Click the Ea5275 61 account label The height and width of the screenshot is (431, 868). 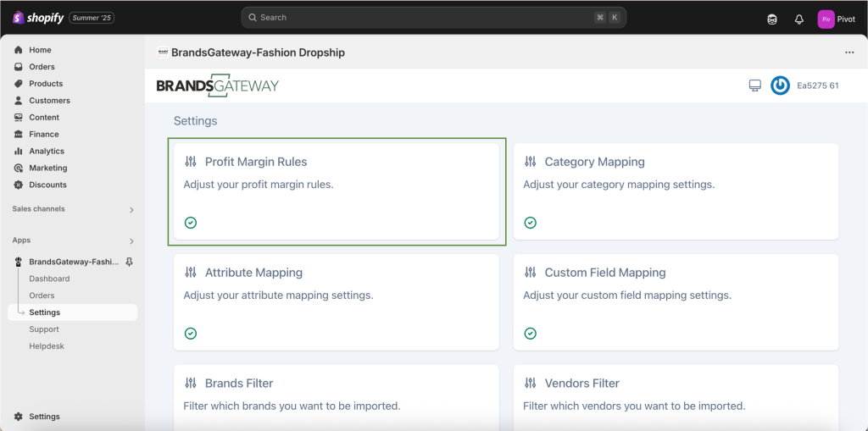click(818, 86)
